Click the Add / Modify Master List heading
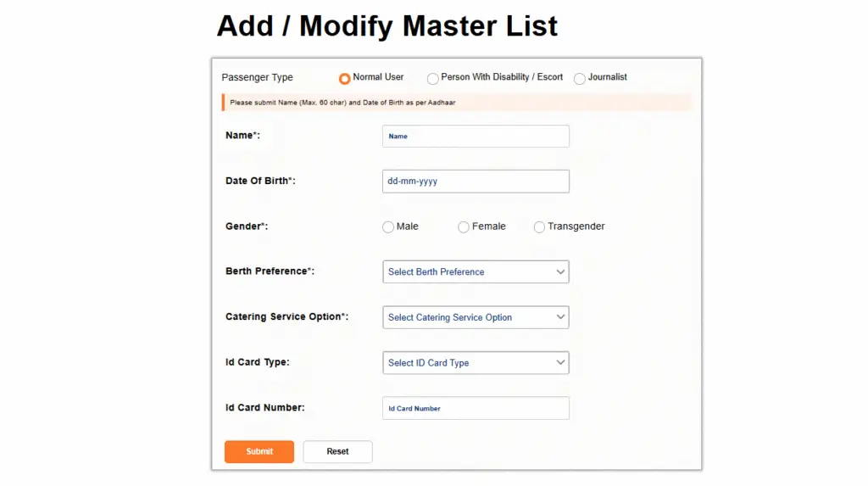 (x=387, y=26)
